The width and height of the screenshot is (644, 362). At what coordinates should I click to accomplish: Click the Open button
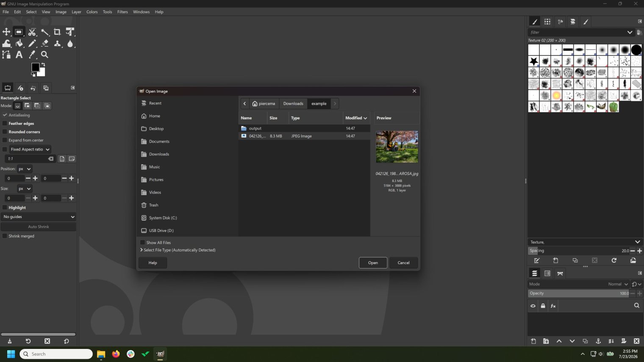[373, 263]
